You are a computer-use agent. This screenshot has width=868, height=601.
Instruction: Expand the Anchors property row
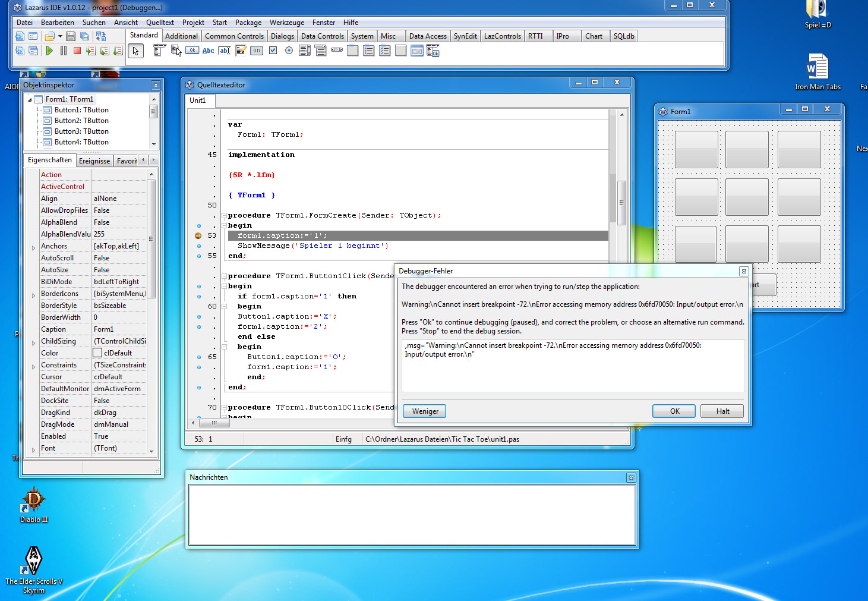34,247
